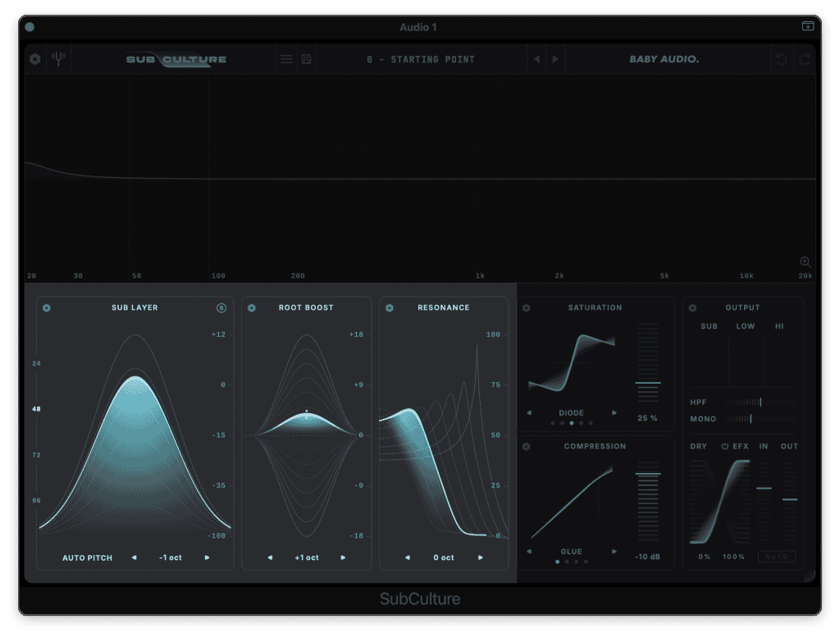Open the preset list menu icon
The image size is (840, 637).
pyautogui.click(x=286, y=59)
